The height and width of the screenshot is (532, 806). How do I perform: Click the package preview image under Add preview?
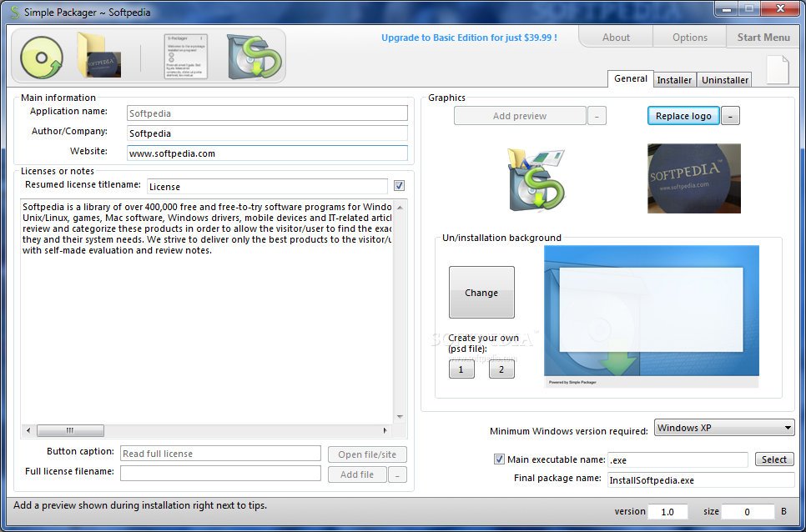point(536,180)
